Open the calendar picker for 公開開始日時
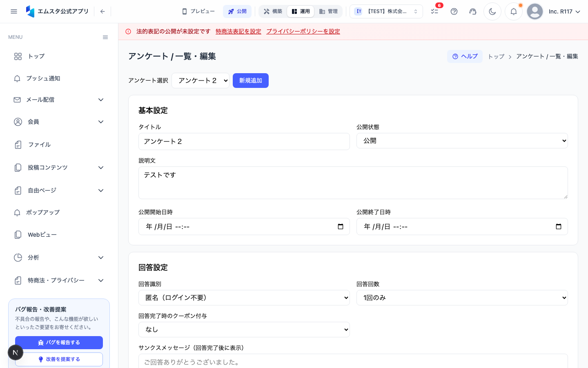This screenshot has width=588, height=368. tap(341, 227)
